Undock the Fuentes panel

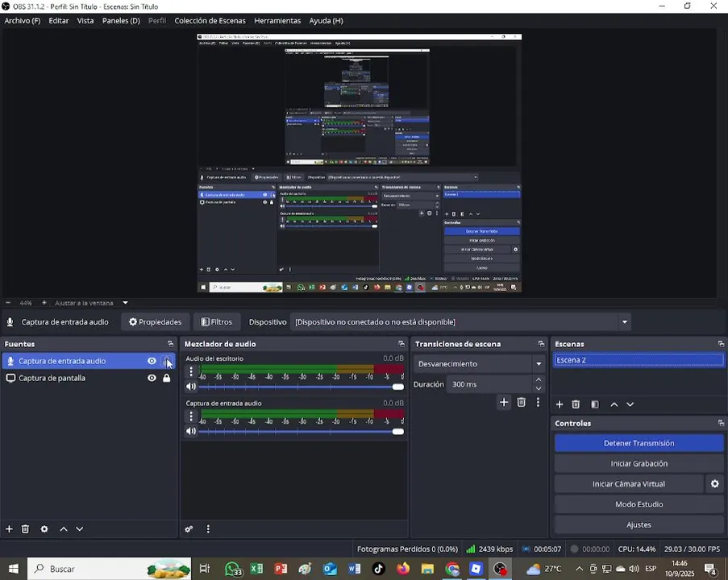tap(170, 344)
